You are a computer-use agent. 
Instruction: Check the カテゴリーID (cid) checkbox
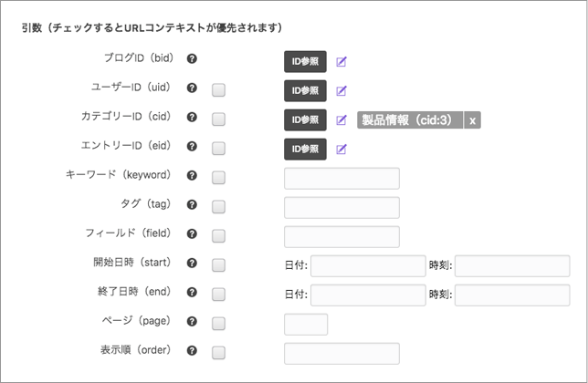pyautogui.click(x=218, y=119)
